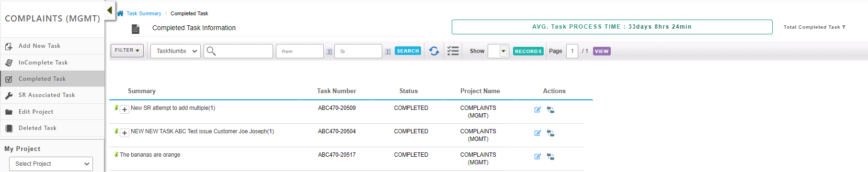Edit task ABC470-20517

[x=537, y=157]
